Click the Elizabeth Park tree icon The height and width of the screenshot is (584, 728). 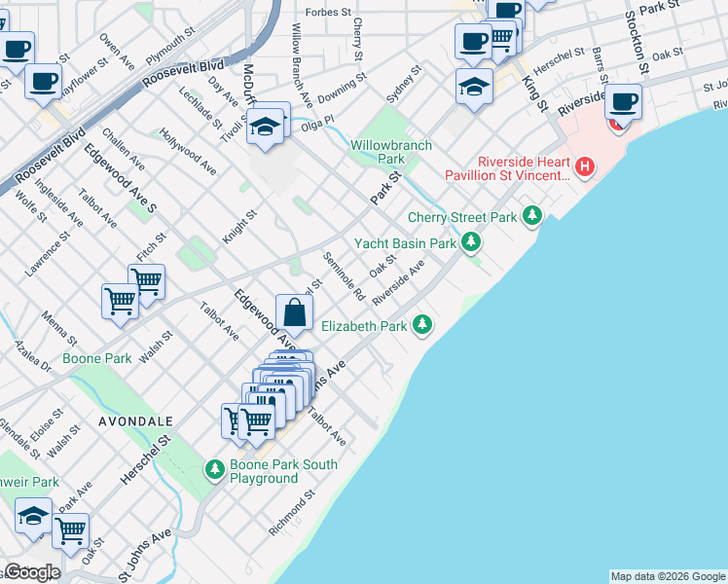(422, 324)
